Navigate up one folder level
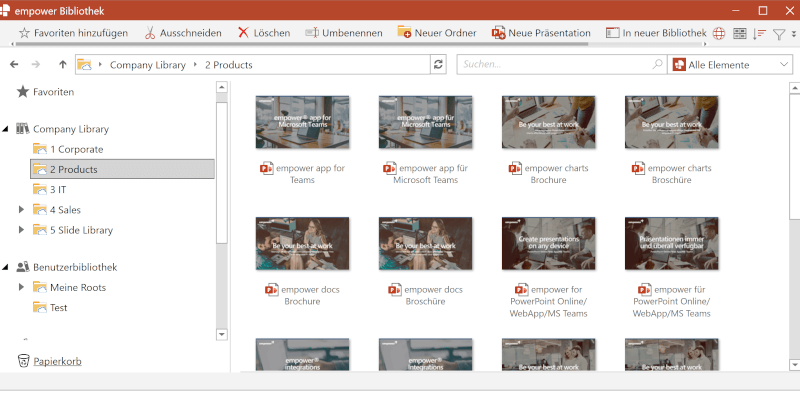This screenshot has width=800, height=414. (x=62, y=64)
